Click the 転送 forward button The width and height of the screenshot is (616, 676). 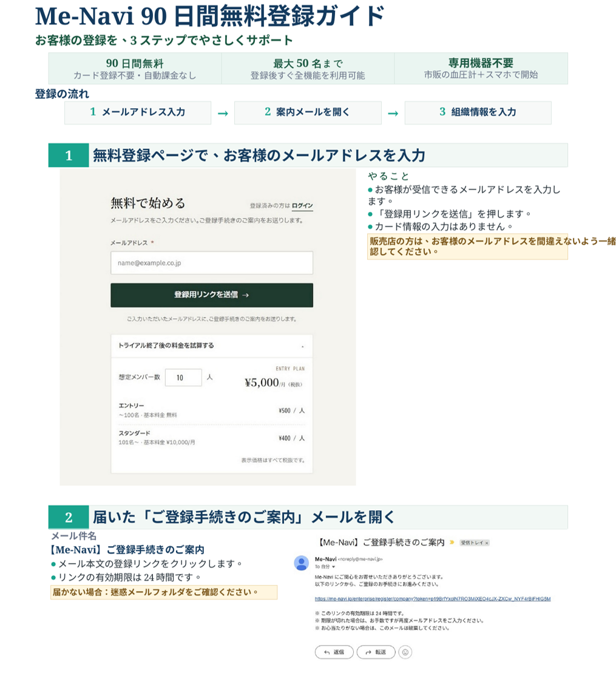(376, 652)
